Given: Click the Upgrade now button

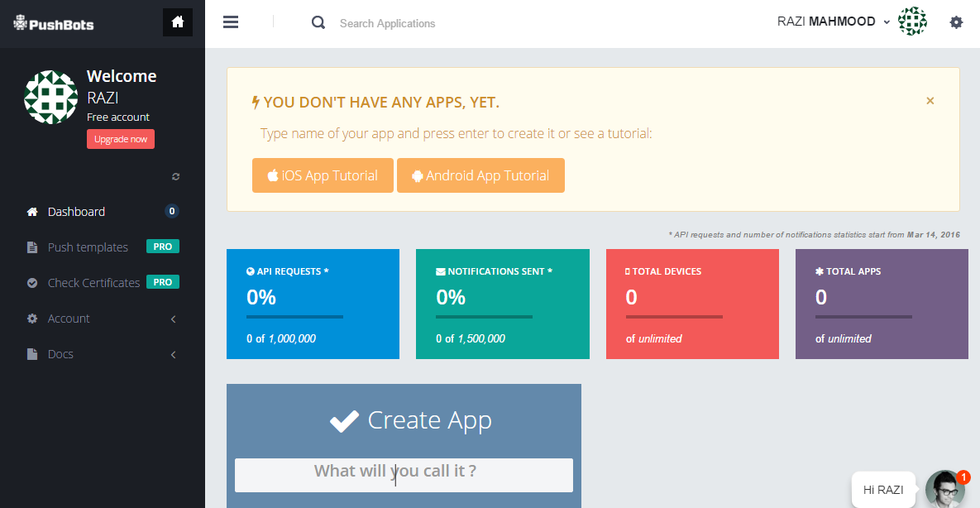Looking at the screenshot, I should (121, 139).
